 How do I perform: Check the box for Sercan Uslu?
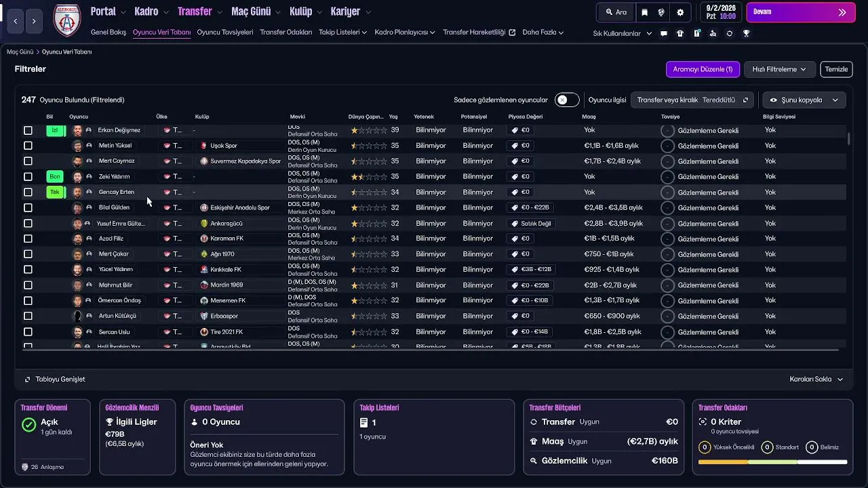click(28, 332)
